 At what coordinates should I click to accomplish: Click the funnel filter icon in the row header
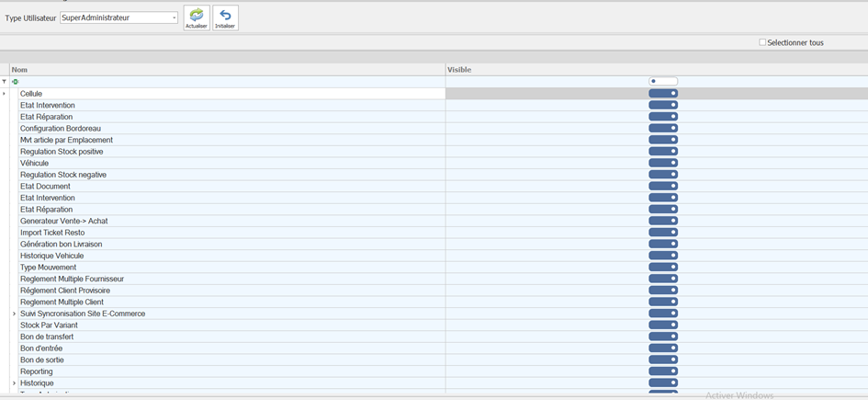point(4,82)
